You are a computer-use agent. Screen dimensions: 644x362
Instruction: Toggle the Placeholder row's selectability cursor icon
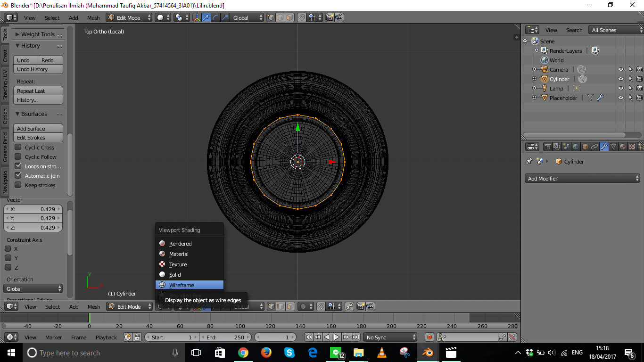coord(630,98)
